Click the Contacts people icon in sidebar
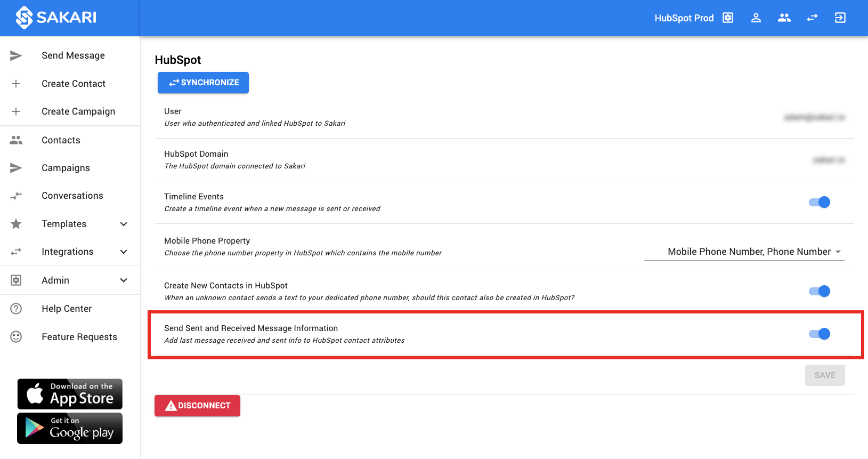The height and width of the screenshot is (459, 868). pos(16,140)
